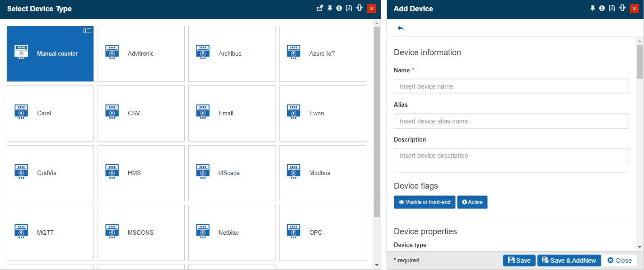Click the pop-out icon in Select Device Type header

pyautogui.click(x=320, y=8)
